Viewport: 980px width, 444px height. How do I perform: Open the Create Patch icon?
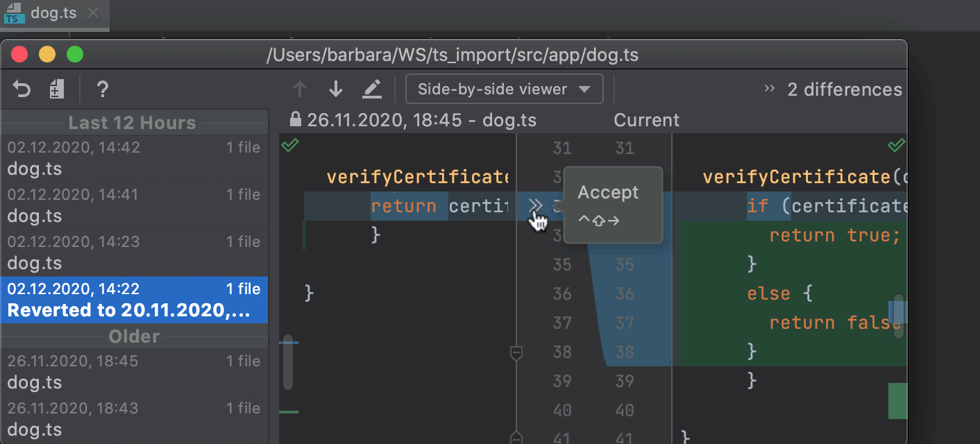(57, 89)
